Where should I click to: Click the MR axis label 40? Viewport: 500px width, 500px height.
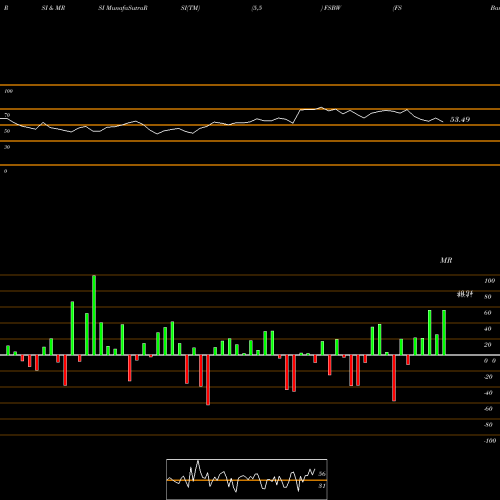[x=488, y=329]
